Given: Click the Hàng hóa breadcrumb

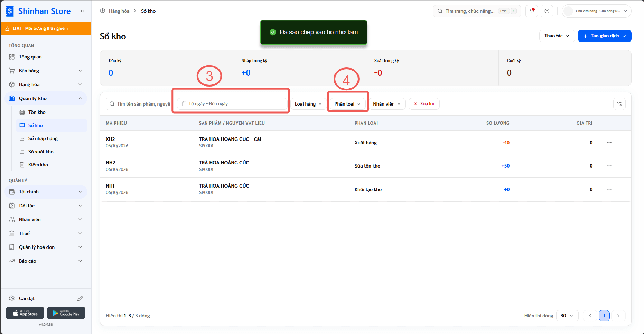Looking at the screenshot, I should (119, 11).
